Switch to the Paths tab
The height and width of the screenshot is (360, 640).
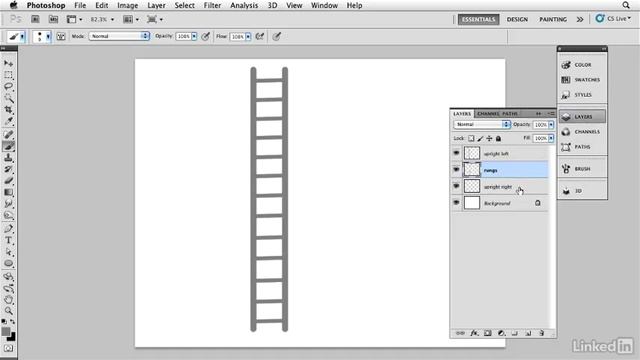pyautogui.click(x=510, y=113)
